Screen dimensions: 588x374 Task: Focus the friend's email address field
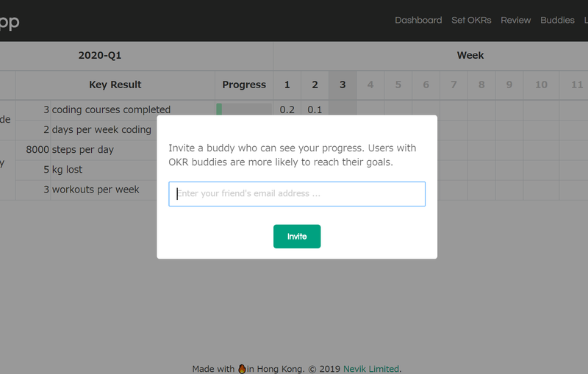coord(297,194)
